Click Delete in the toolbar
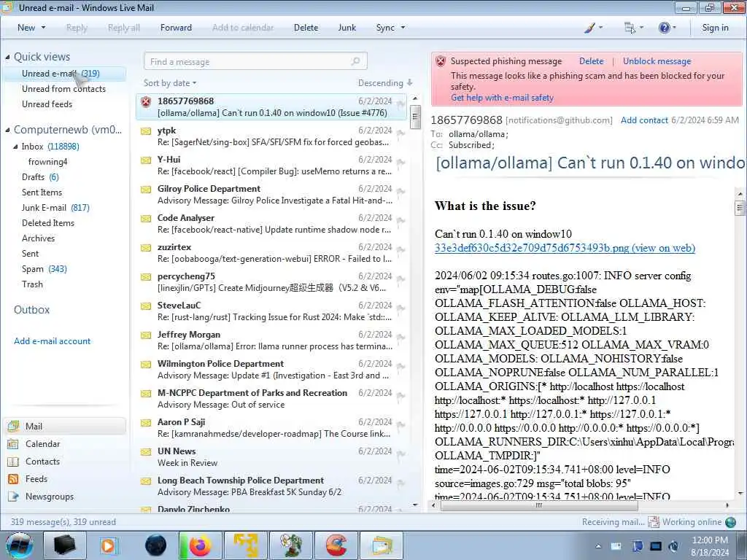The height and width of the screenshot is (560, 747). coord(306,28)
